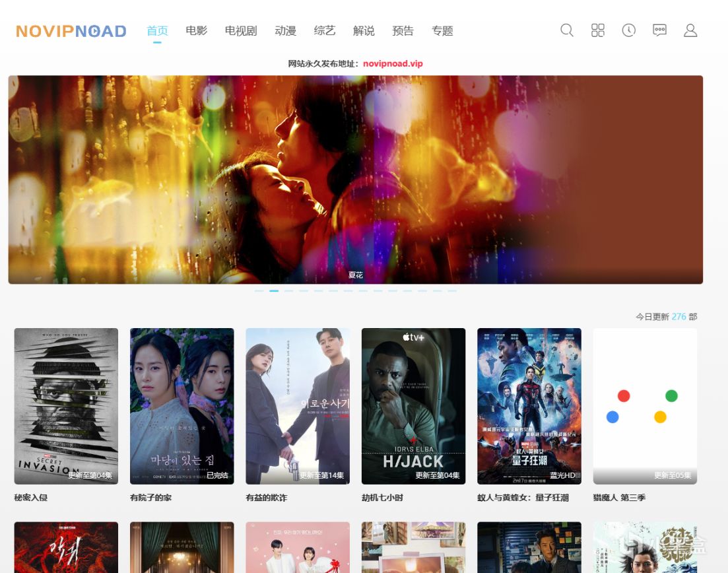Select the last carousel indicator dash

click(x=452, y=290)
